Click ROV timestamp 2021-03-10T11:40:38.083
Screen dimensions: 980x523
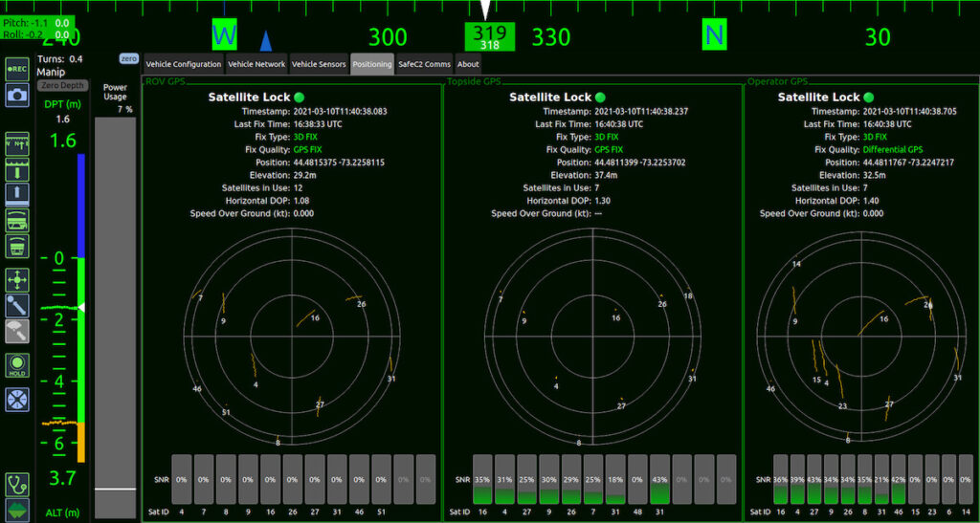coord(340,112)
